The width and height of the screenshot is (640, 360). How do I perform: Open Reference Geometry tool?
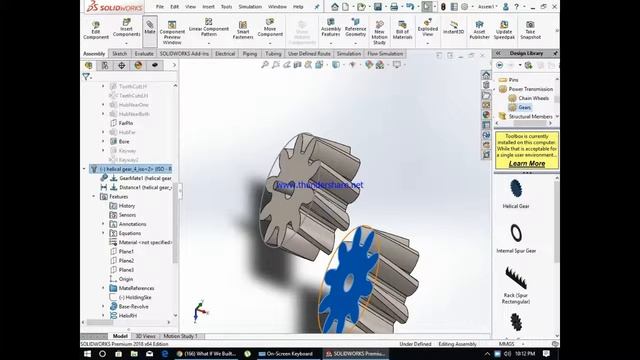click(355, 28)
